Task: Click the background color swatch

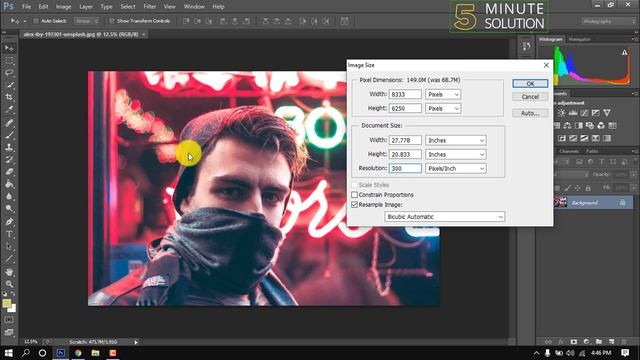Action: [12, 309]
